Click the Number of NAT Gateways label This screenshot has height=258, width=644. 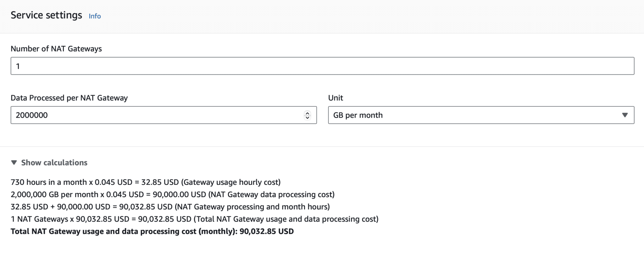[x=56, y=49]
